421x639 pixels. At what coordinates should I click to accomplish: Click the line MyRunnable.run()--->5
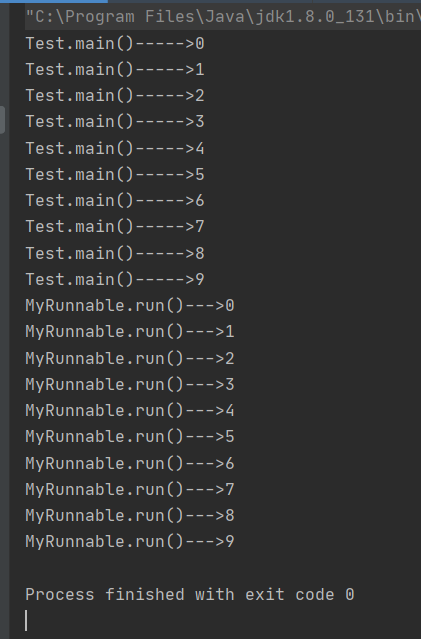tap(130, 437)
